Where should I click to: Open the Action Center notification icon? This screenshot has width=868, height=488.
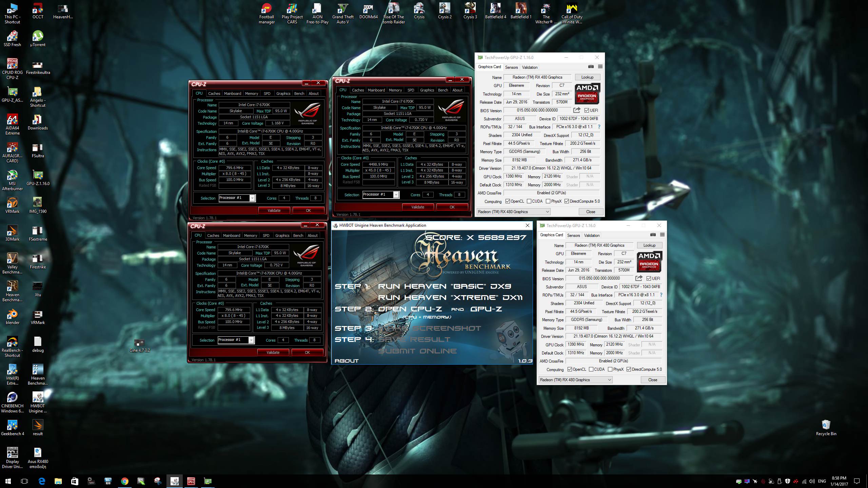[x=857, y=481]
